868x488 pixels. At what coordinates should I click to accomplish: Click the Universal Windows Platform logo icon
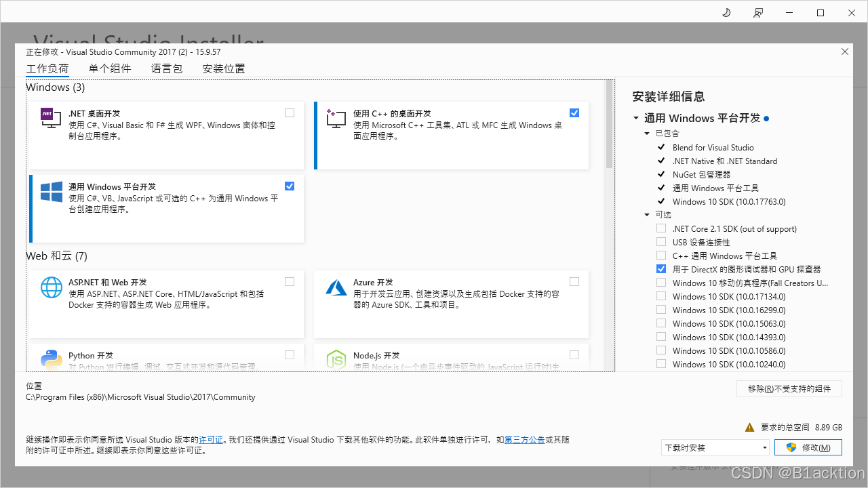52,191
